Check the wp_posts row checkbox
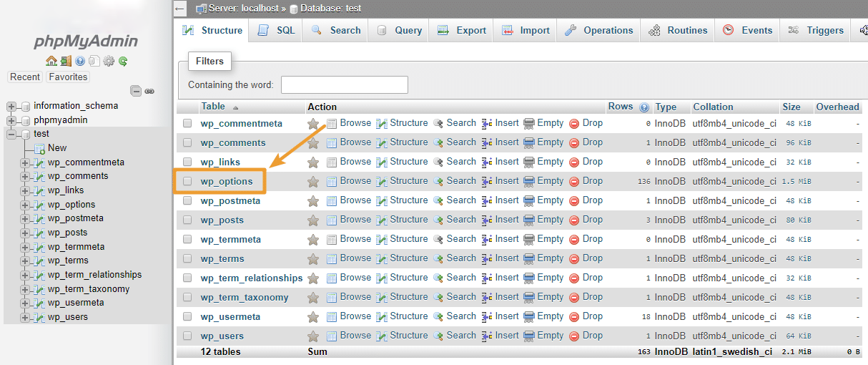 click(187, 220)
